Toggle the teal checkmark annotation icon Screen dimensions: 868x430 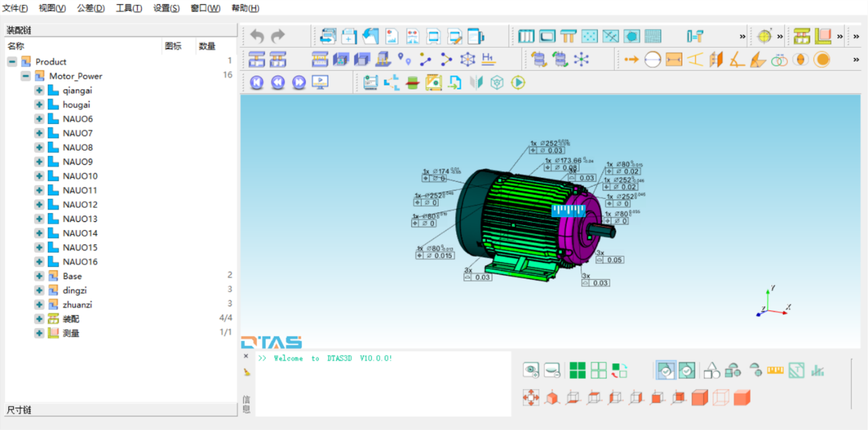[x=687, y=370]
